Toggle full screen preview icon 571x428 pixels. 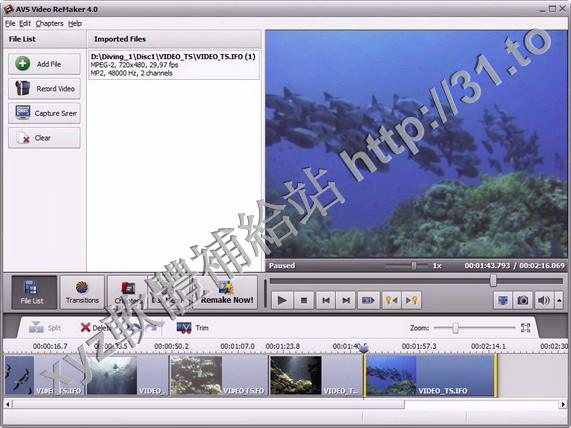click(x=503, y=300)
